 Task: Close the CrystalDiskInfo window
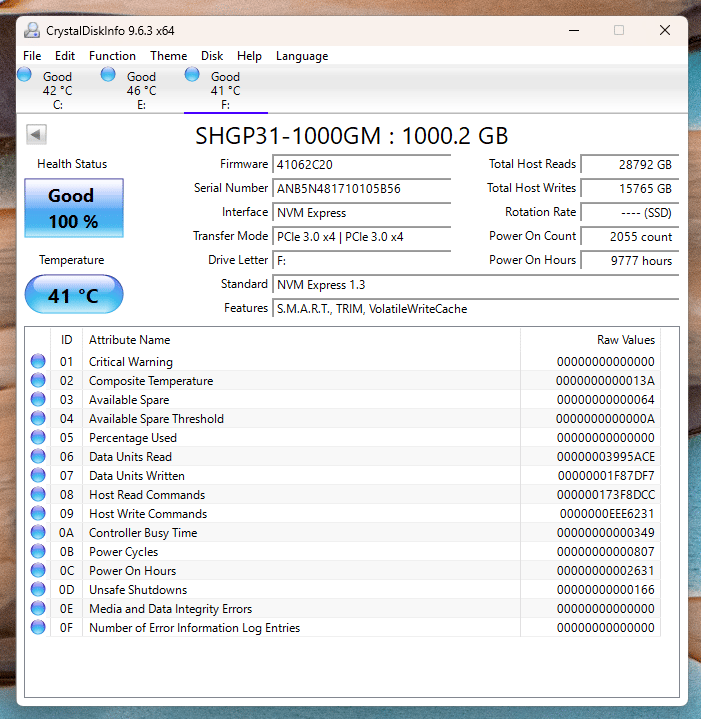click(665, 30)
